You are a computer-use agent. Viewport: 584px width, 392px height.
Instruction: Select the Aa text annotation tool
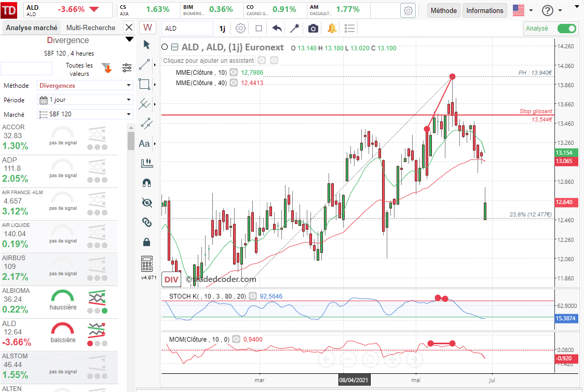[x=144, y=143]
